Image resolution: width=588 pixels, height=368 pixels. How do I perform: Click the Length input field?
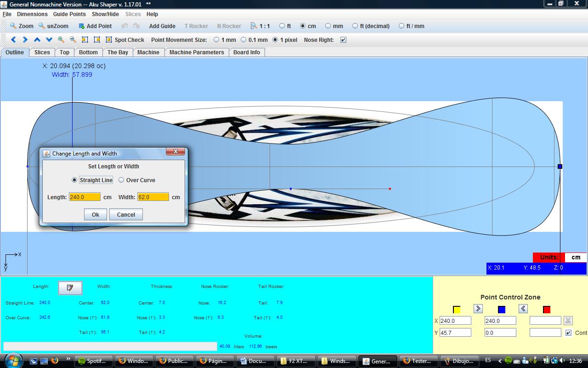85,197
